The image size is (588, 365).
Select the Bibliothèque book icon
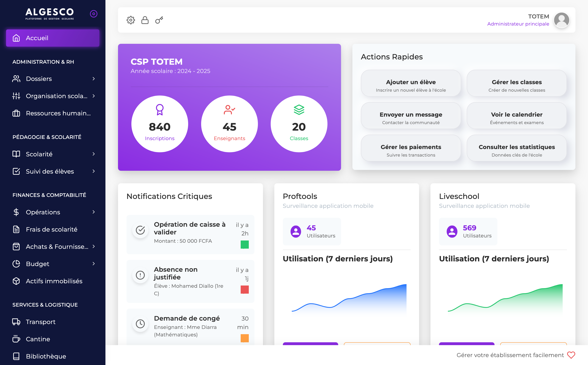pos(16,356)
